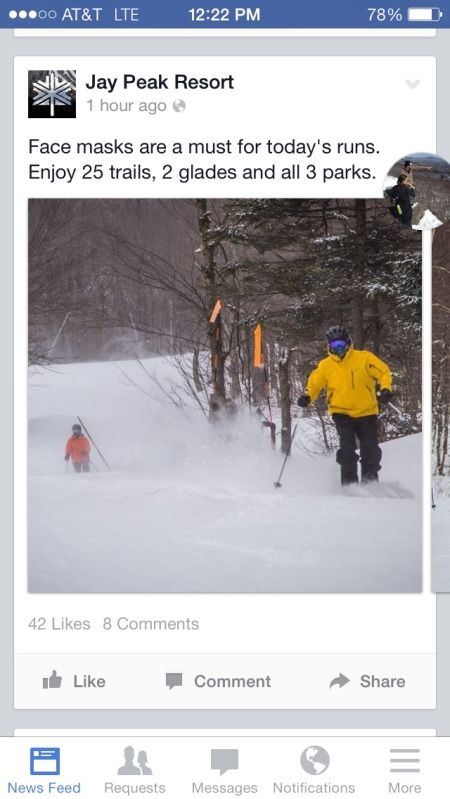
Task: Tap the Share arrow icon
Action: [339, 681]
